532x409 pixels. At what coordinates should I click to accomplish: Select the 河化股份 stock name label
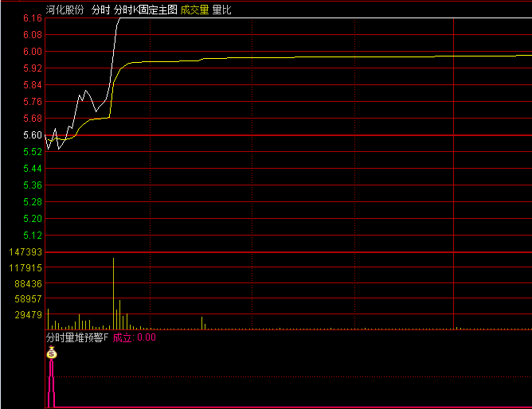[65, 10]
